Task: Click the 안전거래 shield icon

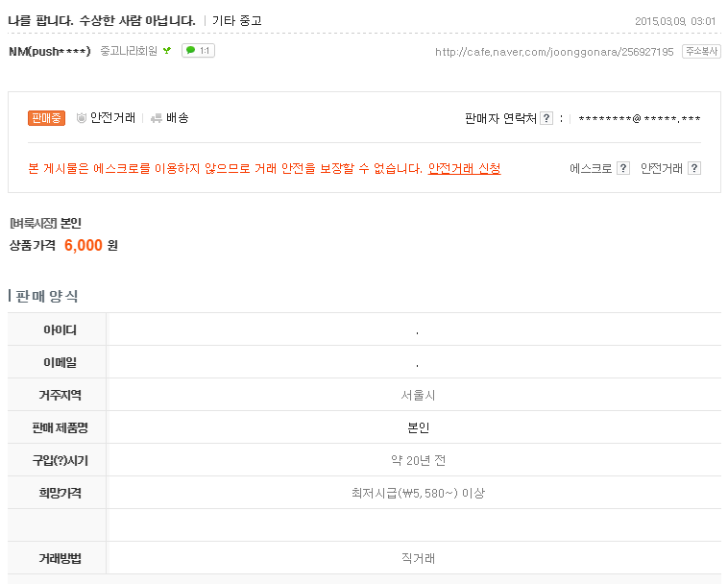Action: 82,118
